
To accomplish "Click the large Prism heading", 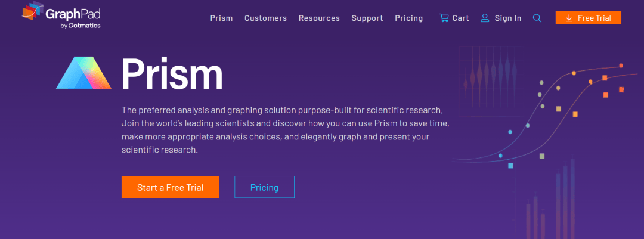I will (x=172, y=74).
